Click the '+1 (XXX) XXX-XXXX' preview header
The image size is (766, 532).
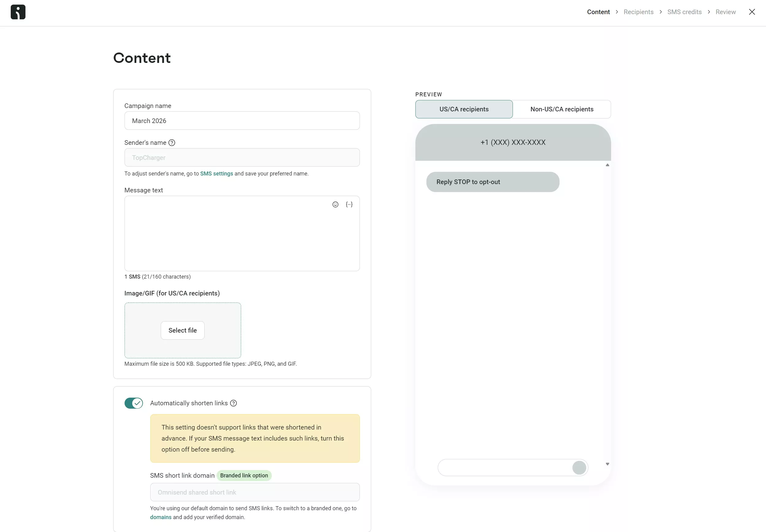tap(513, 142)
